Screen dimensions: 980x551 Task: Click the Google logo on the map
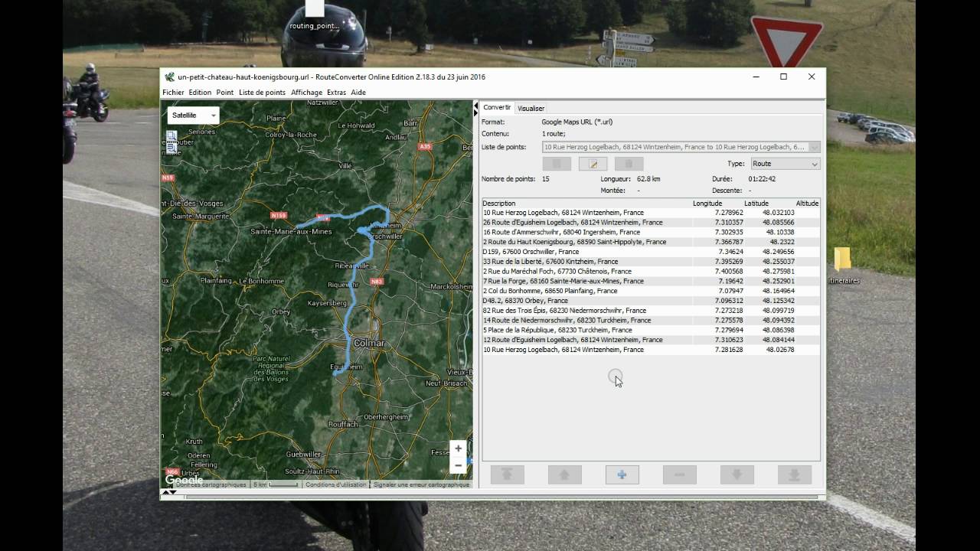coord(184,481)
